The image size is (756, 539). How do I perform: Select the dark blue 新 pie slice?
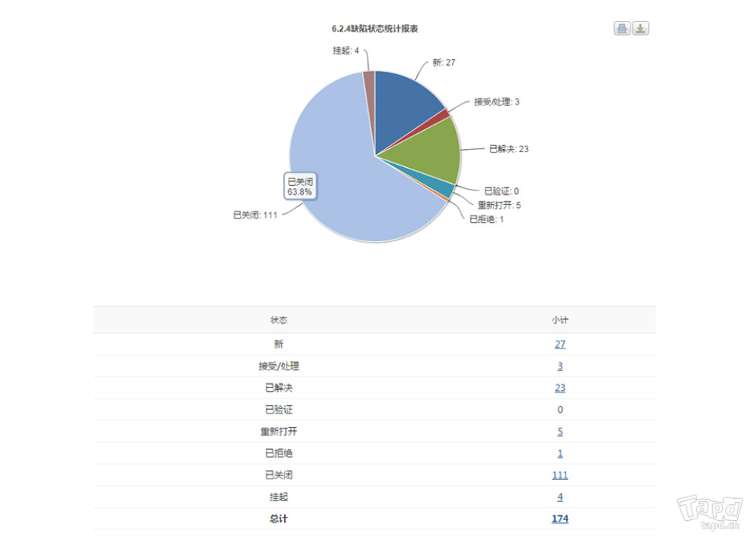404,106
